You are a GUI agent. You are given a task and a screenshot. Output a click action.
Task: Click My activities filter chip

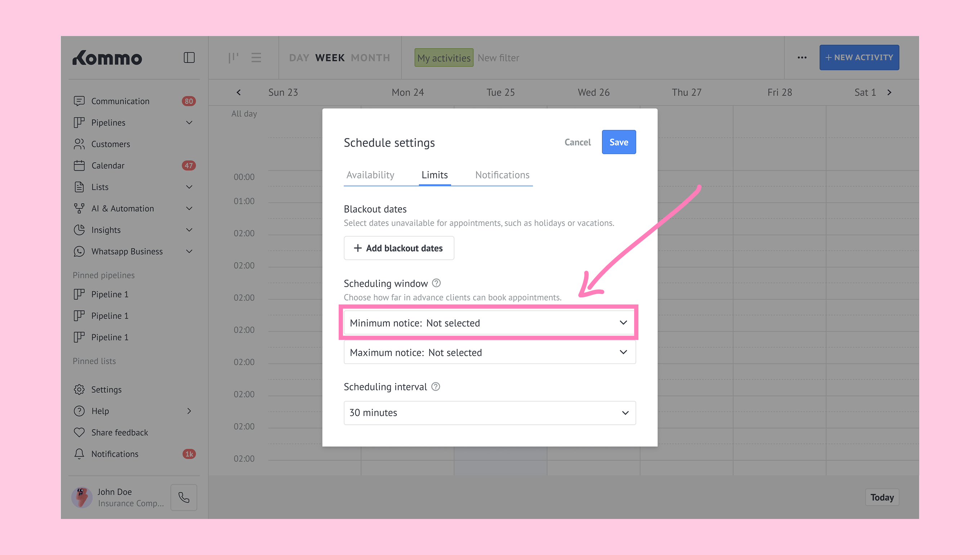pyautogui.click(x=444, y=58)
